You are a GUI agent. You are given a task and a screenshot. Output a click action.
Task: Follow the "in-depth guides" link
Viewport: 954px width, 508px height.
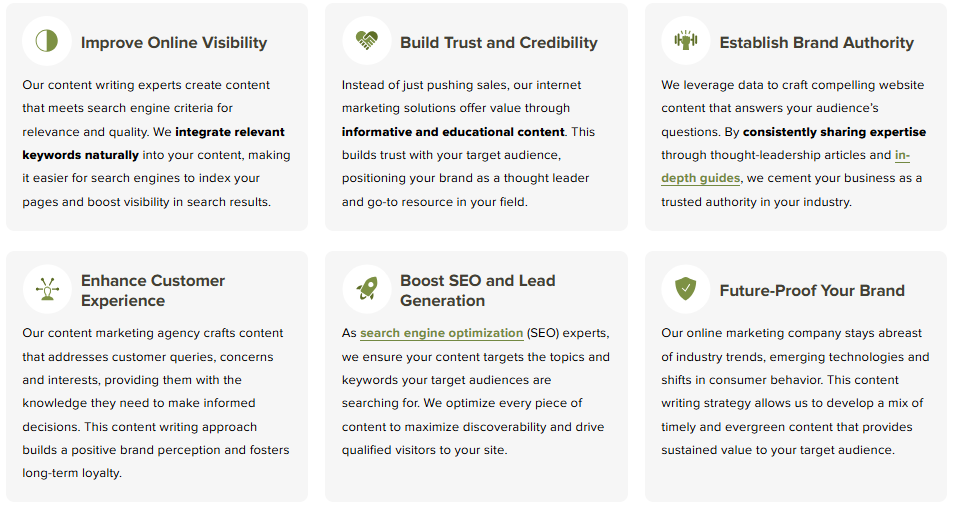(x=700, y=178)
